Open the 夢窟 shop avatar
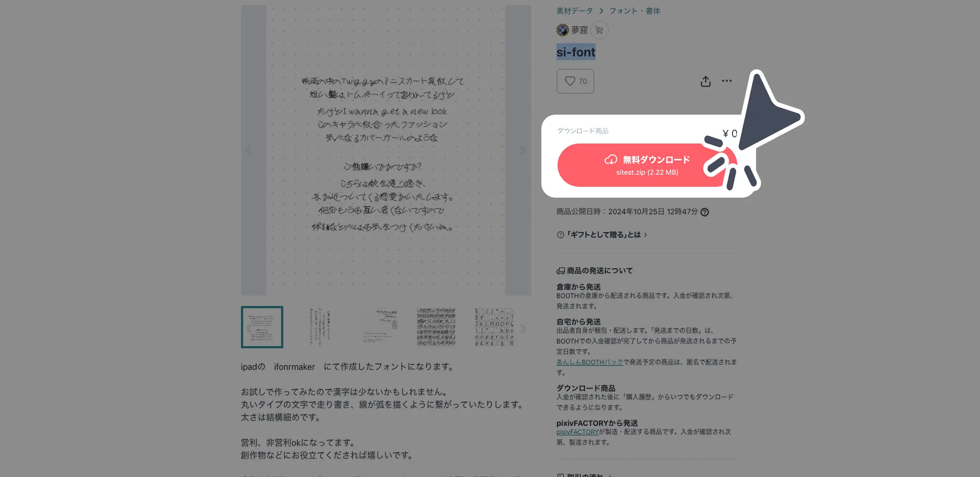This screenshot has height=477, width=980. click(x=562, y=30)
